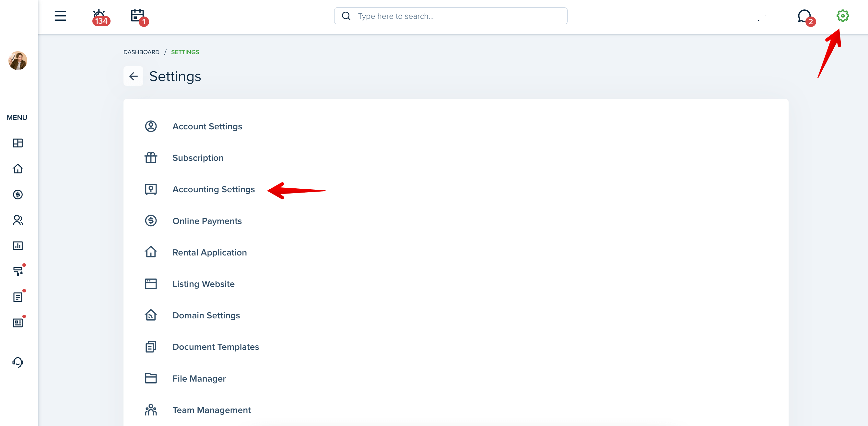
Task: Click the DASHBOARD breadcrumb link
Action: click(x=141, y=52)
